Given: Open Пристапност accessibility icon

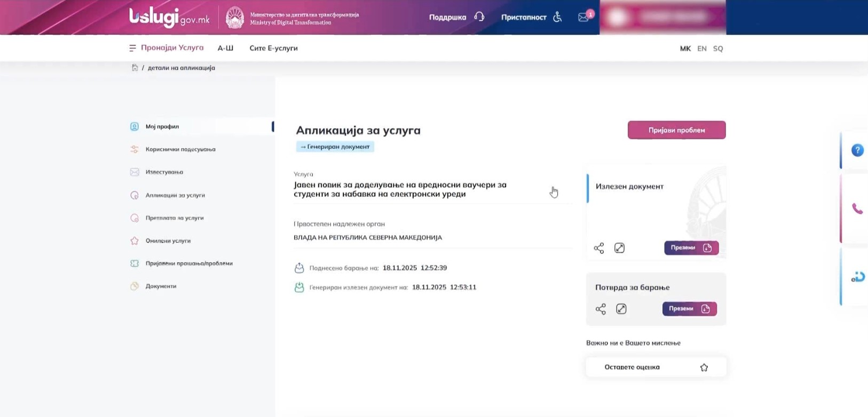Looking at the screenshot, I should pyautogui.click(x=557, y=17).
